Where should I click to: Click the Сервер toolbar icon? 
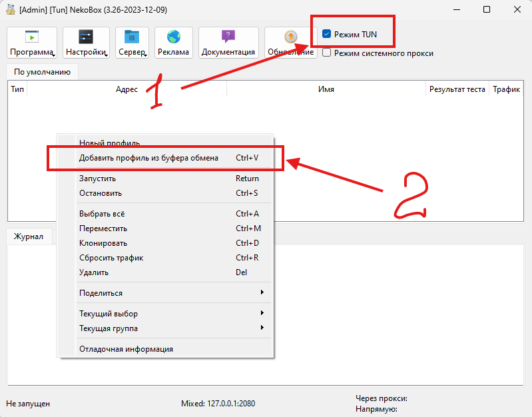pyautogui.click(x=132, y=38)
